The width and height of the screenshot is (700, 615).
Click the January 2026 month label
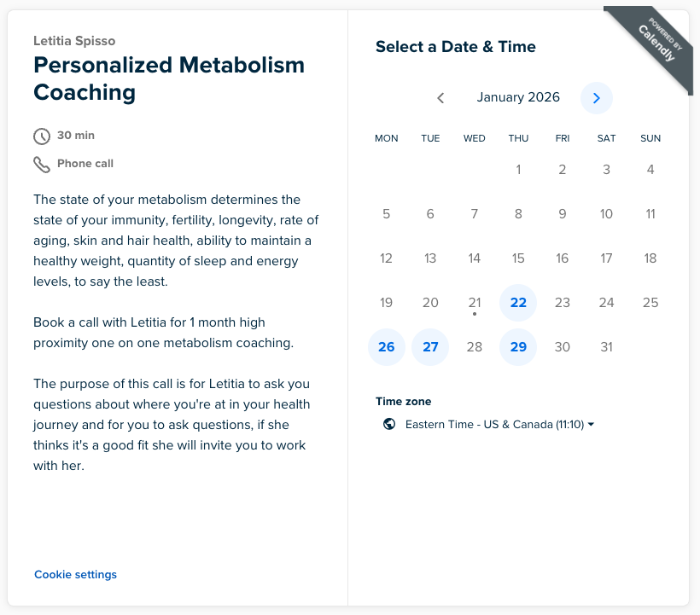(x=518, y=97)
